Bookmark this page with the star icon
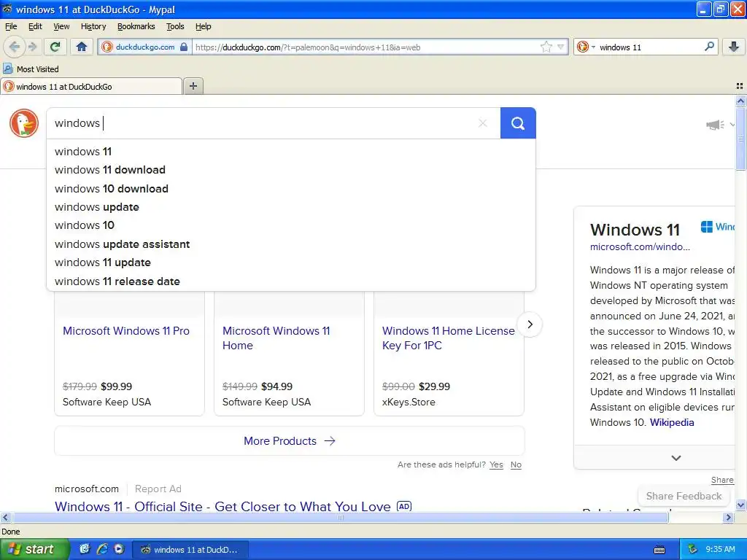 point(546,47)
